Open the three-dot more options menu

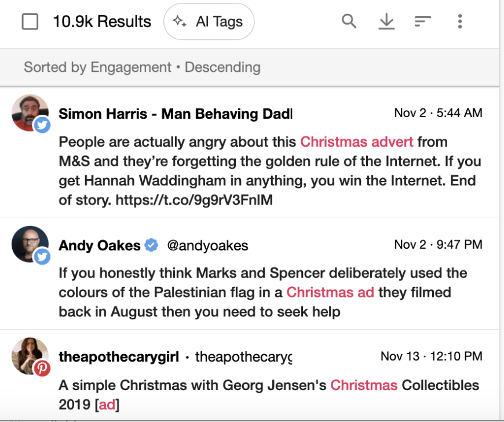460,21
